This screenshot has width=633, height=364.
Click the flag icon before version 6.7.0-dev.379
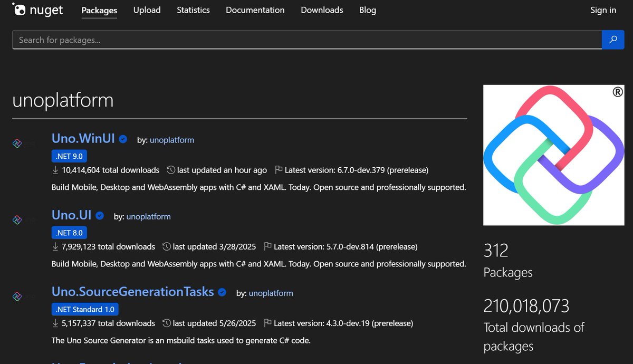pyautogui.click(x=279, y=170)
